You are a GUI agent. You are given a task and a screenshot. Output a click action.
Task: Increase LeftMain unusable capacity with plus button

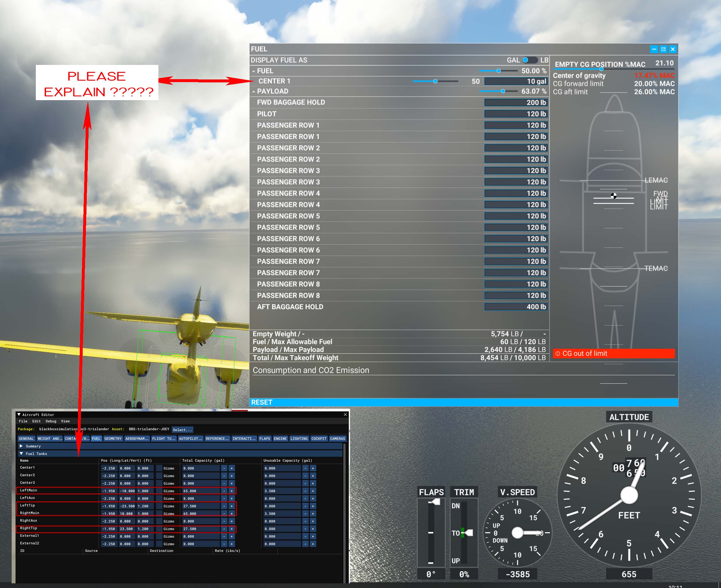tap(313, 491)
